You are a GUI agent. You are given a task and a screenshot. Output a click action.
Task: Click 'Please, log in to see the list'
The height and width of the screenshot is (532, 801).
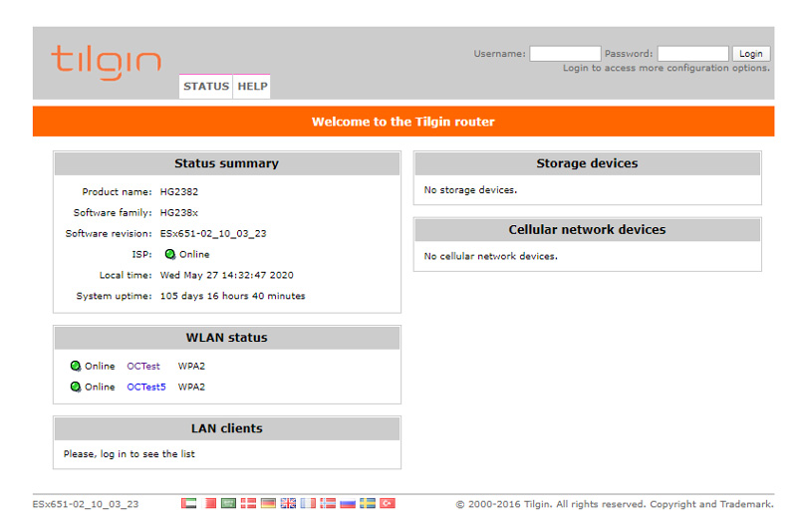point(130,454)
